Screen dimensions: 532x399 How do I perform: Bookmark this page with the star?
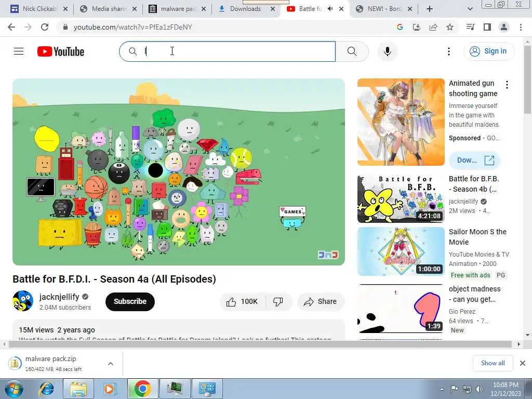tap(450, 27)
